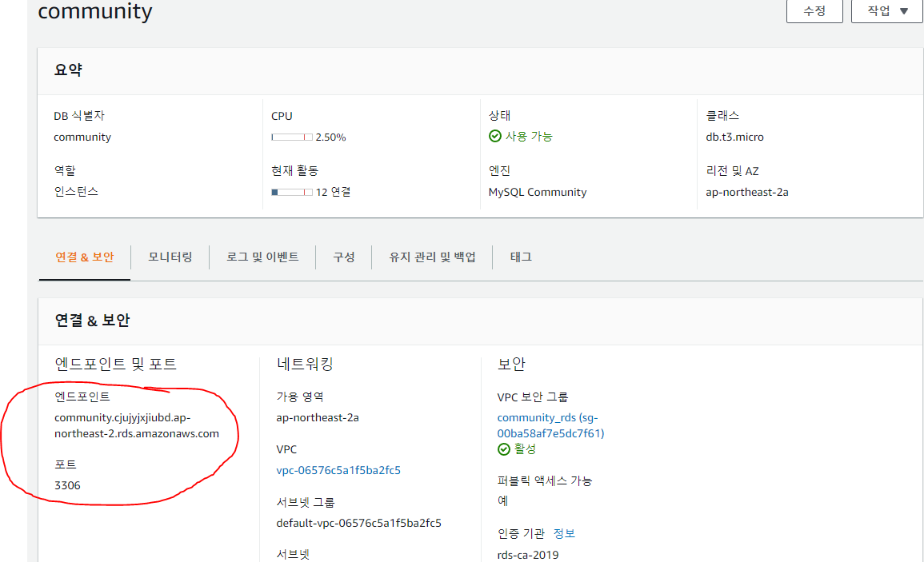Open the 유지 관리 및 백업 tab
Viewport: 924px width, 562px height.
(432, 257)
